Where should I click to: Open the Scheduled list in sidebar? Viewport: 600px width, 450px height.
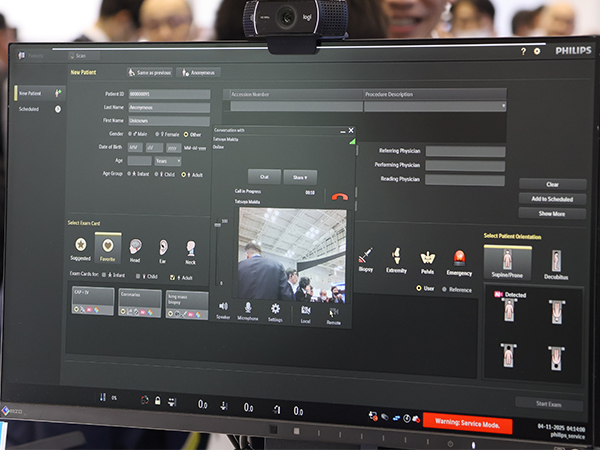pos(30,108)
